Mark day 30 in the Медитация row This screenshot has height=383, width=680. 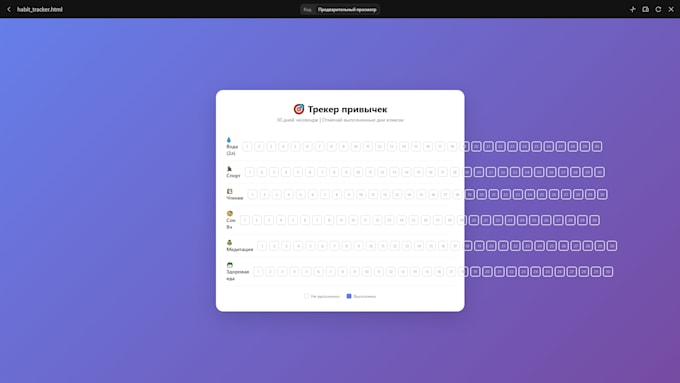coord(611,246)
